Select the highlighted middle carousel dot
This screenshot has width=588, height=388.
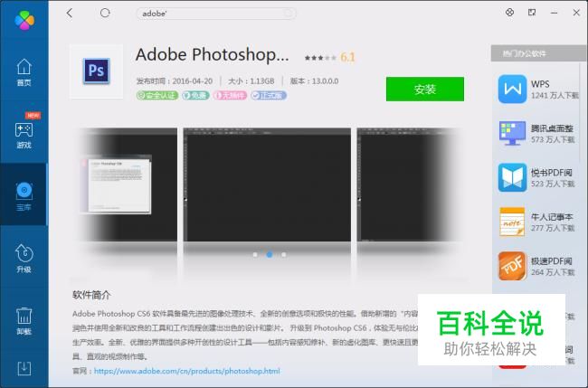tap(270, 254)
